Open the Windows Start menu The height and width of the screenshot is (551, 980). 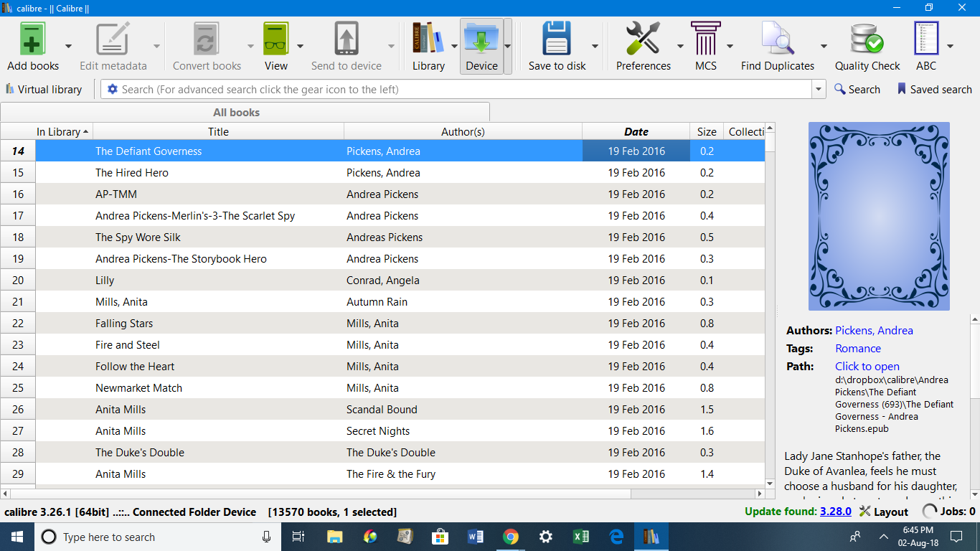[17, 537]
